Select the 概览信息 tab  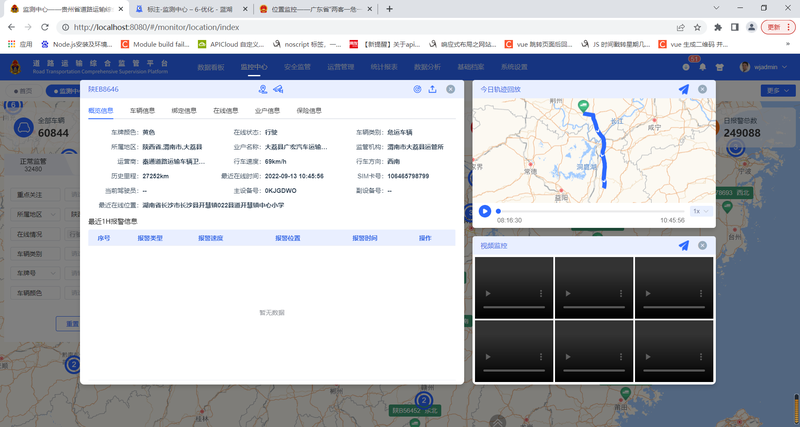pos(101,111)
